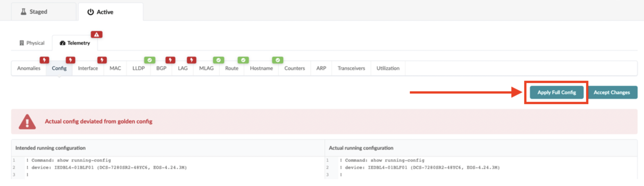The image size is (644, 186).
Task: Show the Counters telemetry tab
Action: [294, 68]
